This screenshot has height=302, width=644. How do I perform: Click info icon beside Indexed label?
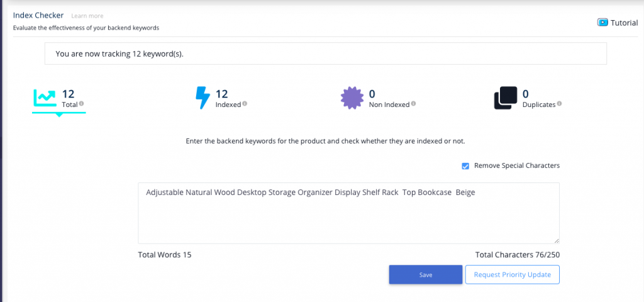point(245,104)
